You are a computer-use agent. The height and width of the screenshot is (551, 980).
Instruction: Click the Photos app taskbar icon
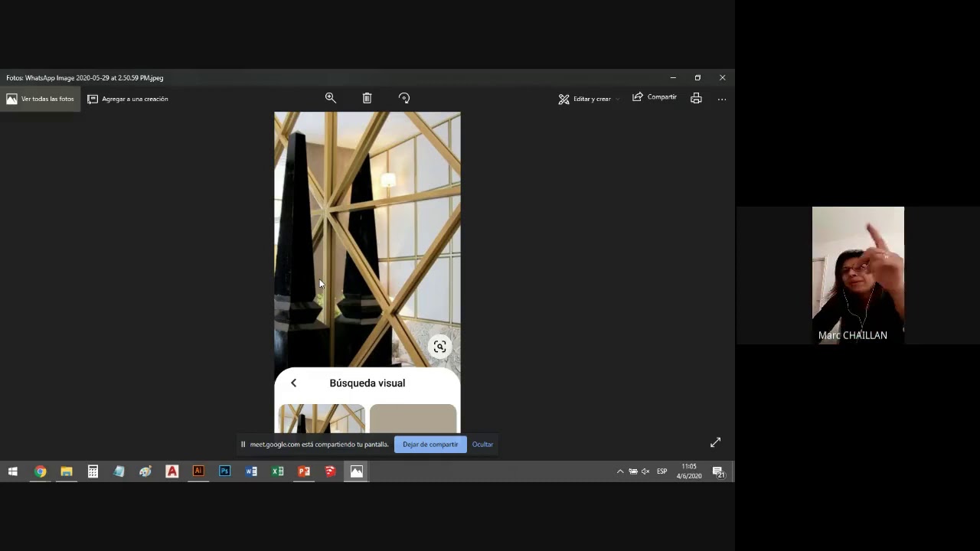[x=357, y=471]
